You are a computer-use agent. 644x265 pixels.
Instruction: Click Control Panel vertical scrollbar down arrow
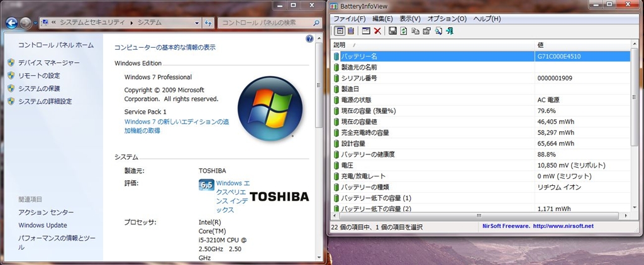pos(319,257)
